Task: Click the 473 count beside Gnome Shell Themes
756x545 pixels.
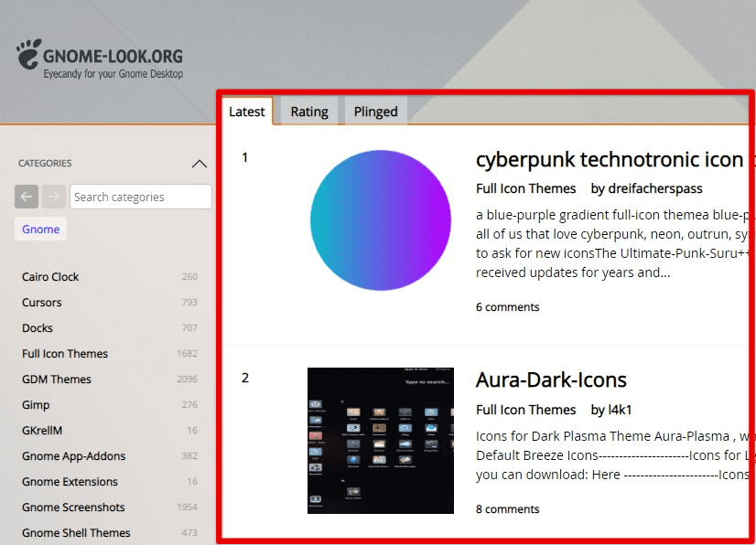Action: click(x=189, y=532)
